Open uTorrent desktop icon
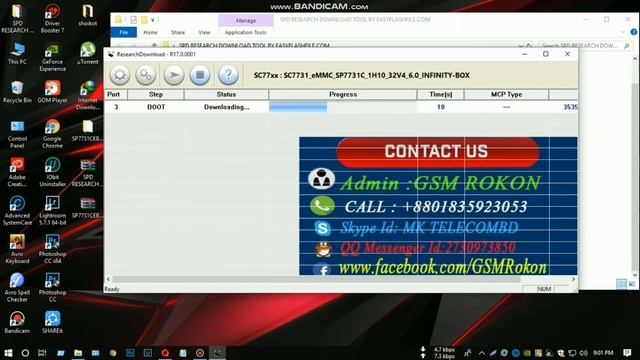 point(87,53)
